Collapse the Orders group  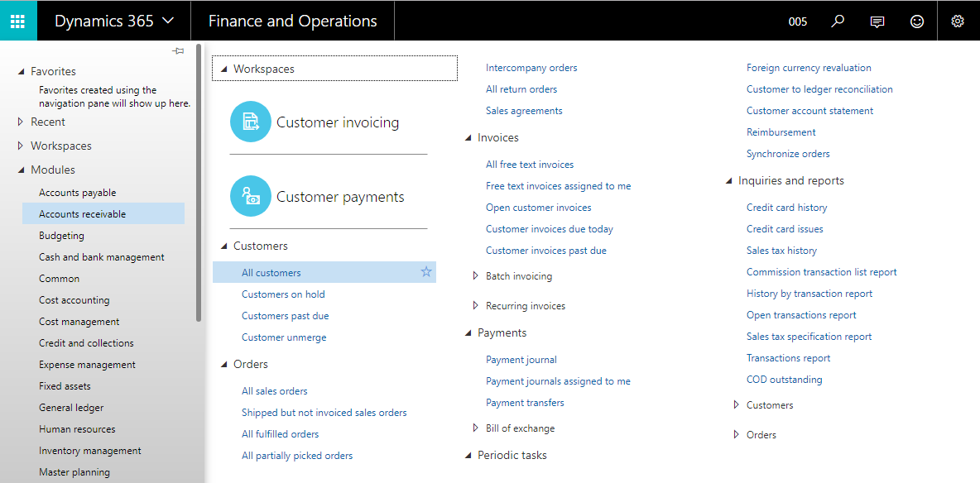point(224,364)
